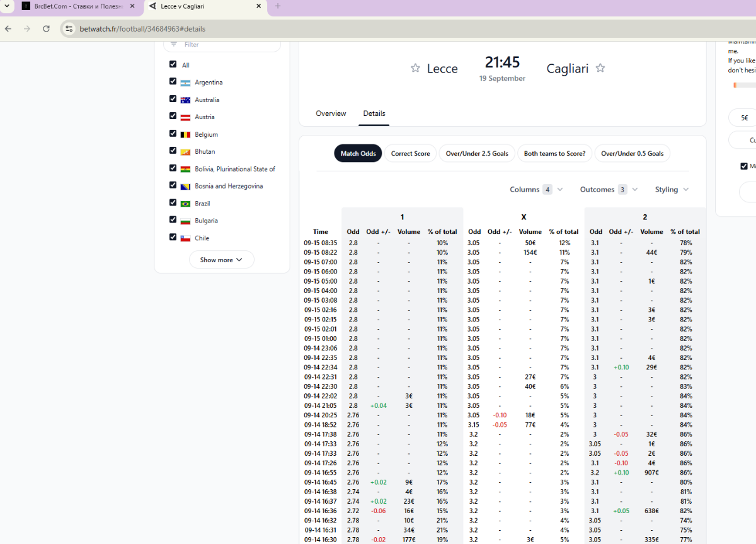Click the Brazil flag icon
This screenshot has width=756, height=544.
click(185, 204)
